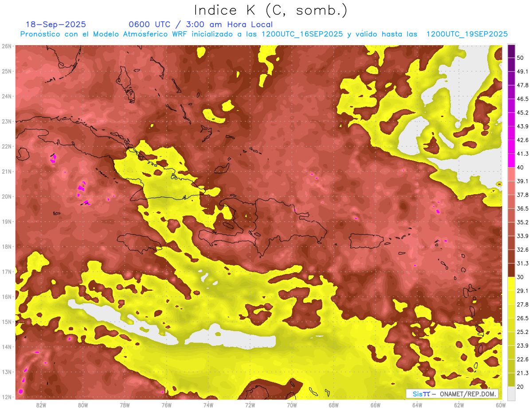Click the colorbar value "45.2"
The width and height of the screenshot is (532, 411).
click(x=523, y=112)
